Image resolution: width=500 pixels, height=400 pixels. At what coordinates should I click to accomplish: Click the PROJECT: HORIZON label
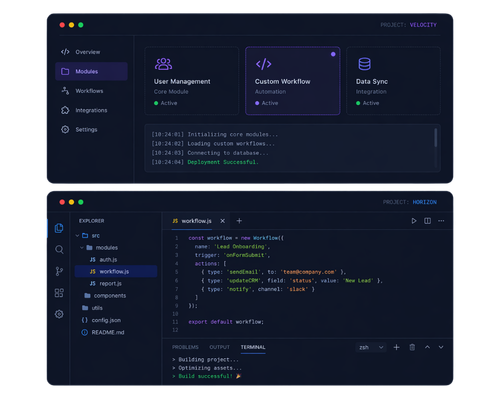410,202
